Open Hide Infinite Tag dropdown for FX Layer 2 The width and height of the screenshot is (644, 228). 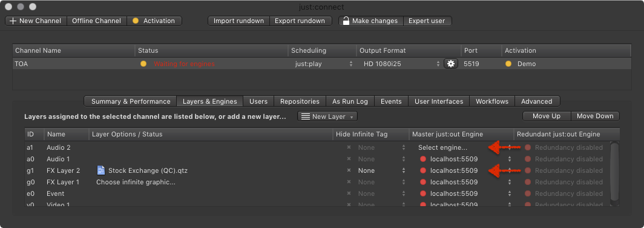pos(381,170)
